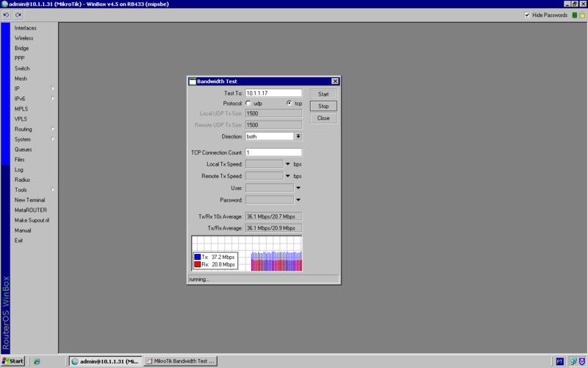The height and width of the screenshot is (368, 588).
Task: Click the blue Tx legend swatch
Action: click(197, 257)
